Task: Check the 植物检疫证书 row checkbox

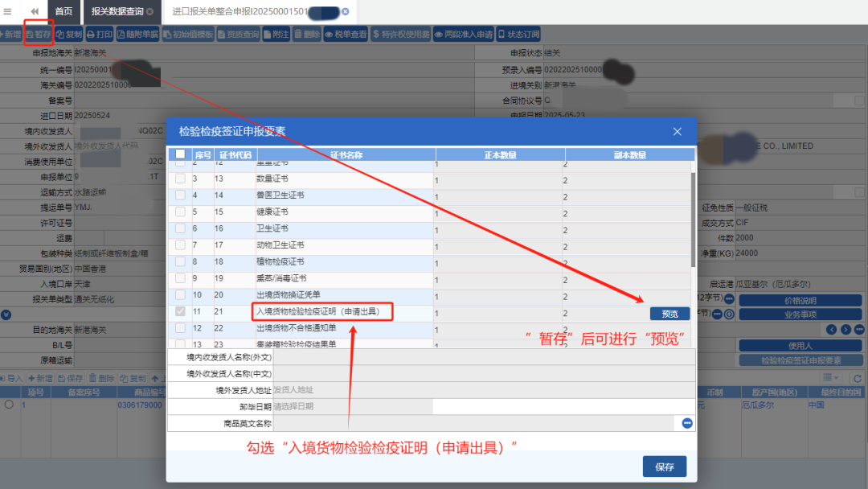Action: [x=180, y=262]
